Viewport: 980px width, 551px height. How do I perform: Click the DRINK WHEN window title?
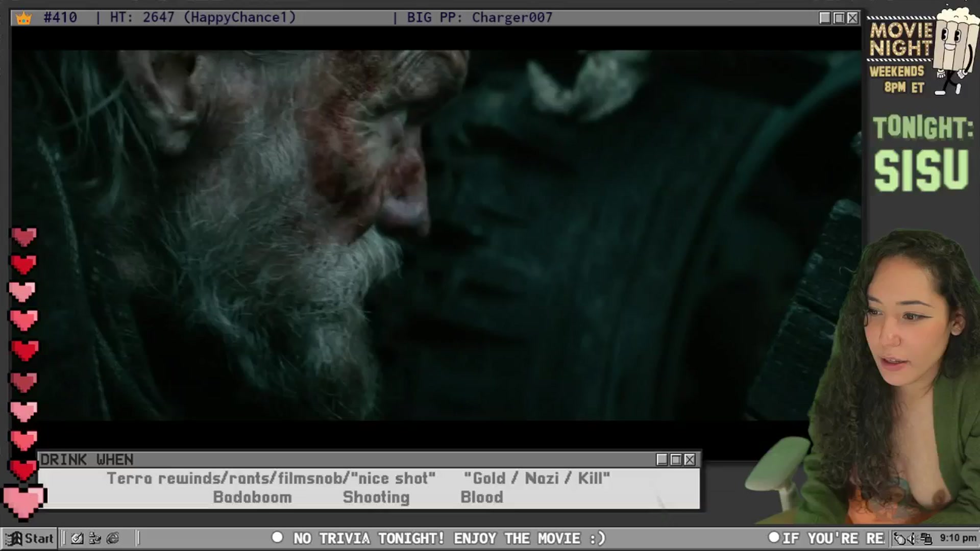click(x=87, y=460)
